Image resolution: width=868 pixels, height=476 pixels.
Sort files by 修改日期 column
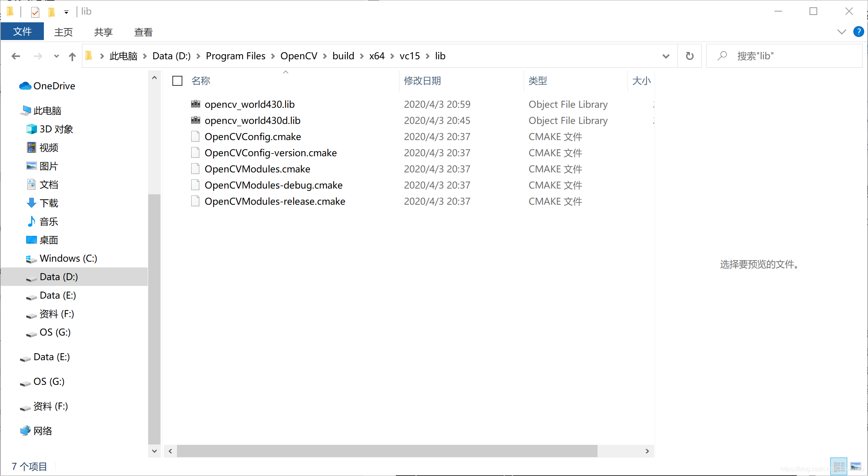click(x=422, y=81)
